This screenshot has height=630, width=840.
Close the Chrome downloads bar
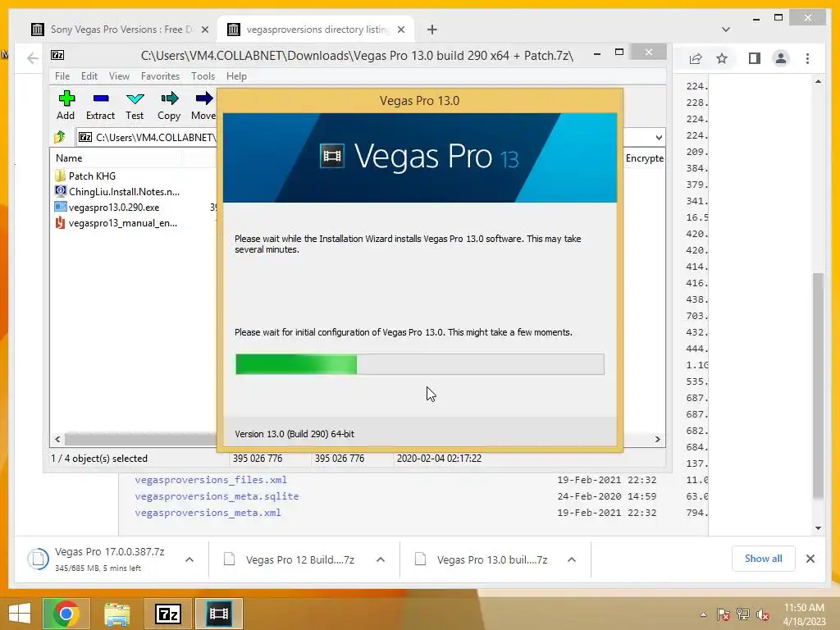pos(810,559)
